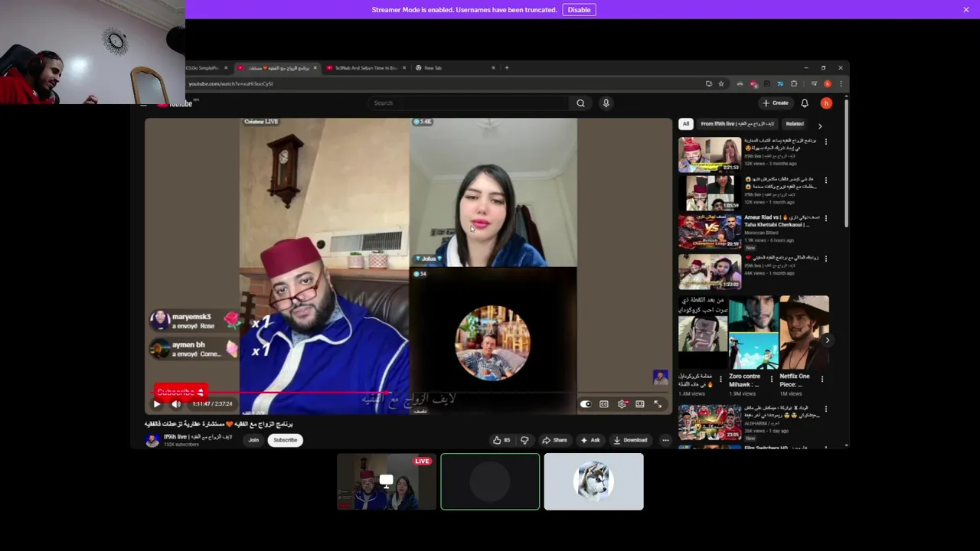Close the Te3Nab And Seban Time tab
Screen dimensions: 980x551
pyautogui.click(x=404, y=67)
